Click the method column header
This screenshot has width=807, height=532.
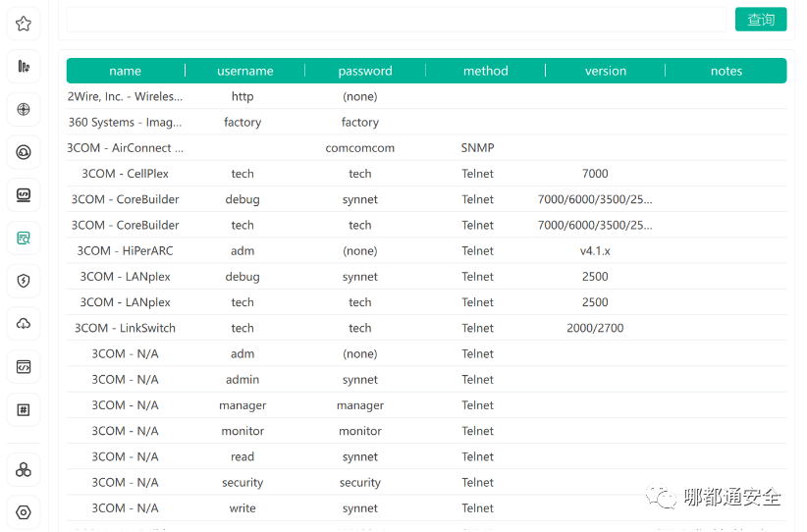(485, 71)
